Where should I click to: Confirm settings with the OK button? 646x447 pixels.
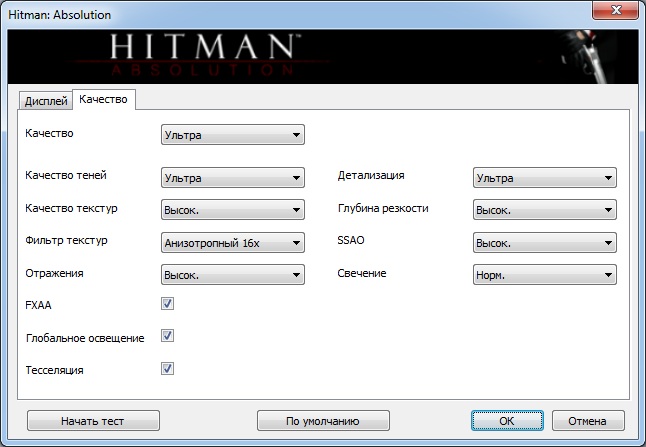pyautogui.click(x=507, y=421)
